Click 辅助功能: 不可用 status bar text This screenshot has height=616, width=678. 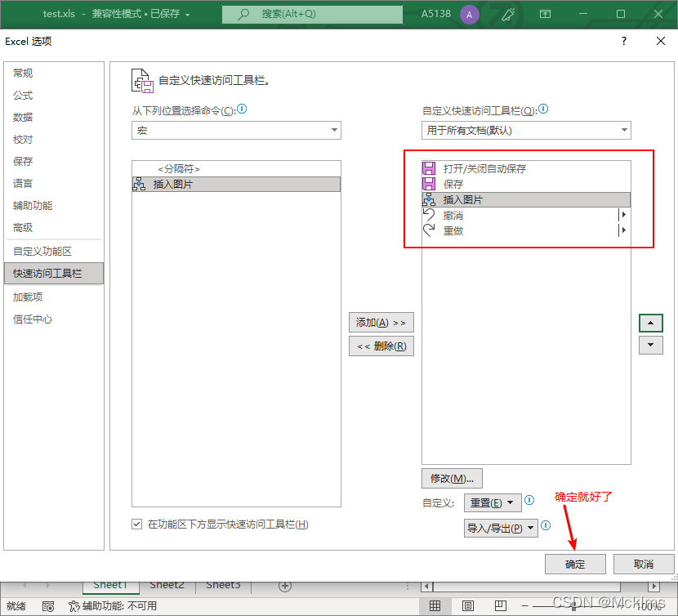pos(119,606)
